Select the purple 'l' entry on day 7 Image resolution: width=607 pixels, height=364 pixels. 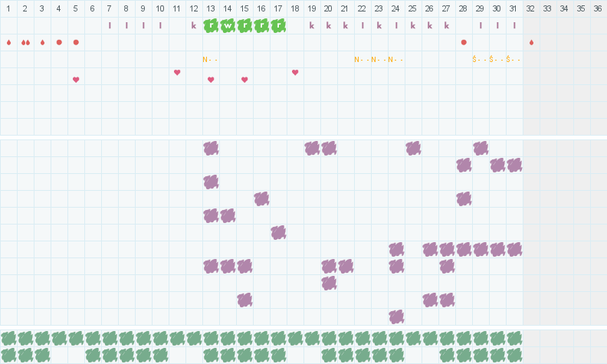pos(110,25)
